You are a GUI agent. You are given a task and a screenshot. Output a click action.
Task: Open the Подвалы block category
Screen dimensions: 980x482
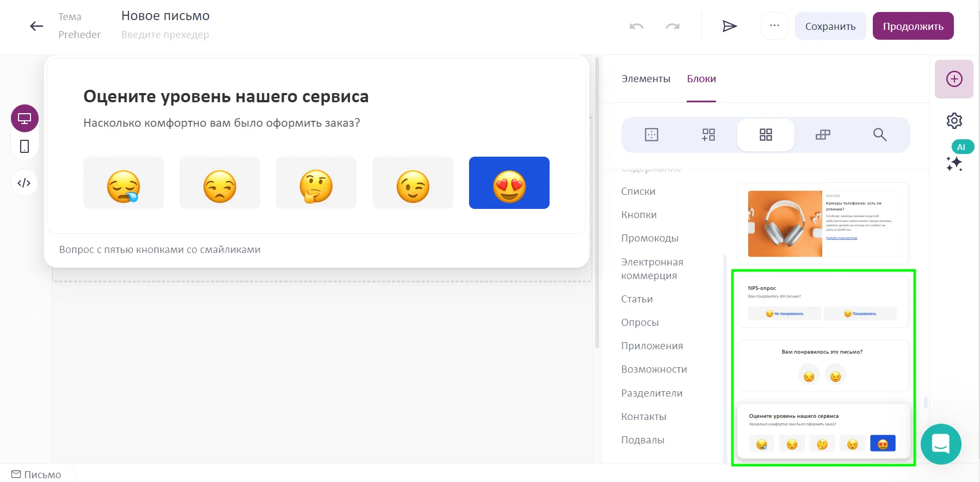[643, 440]
